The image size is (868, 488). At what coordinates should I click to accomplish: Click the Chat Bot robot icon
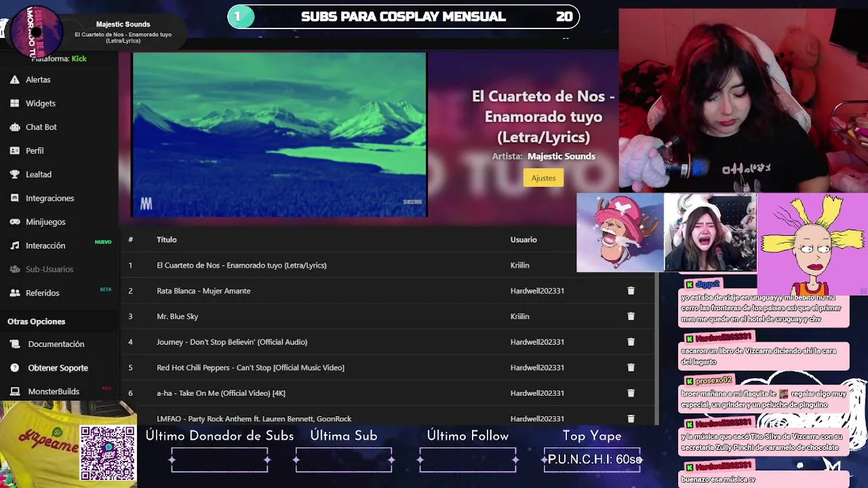coord(14,127)
